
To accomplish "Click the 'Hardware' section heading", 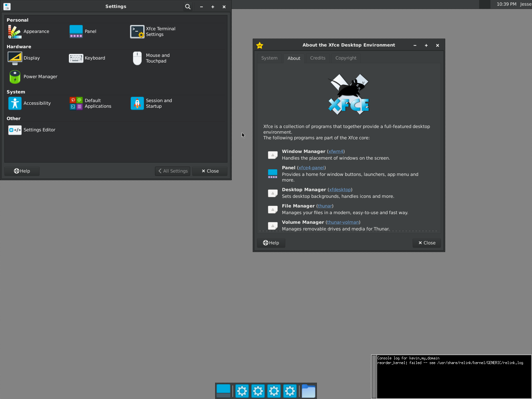I will 19,47.
